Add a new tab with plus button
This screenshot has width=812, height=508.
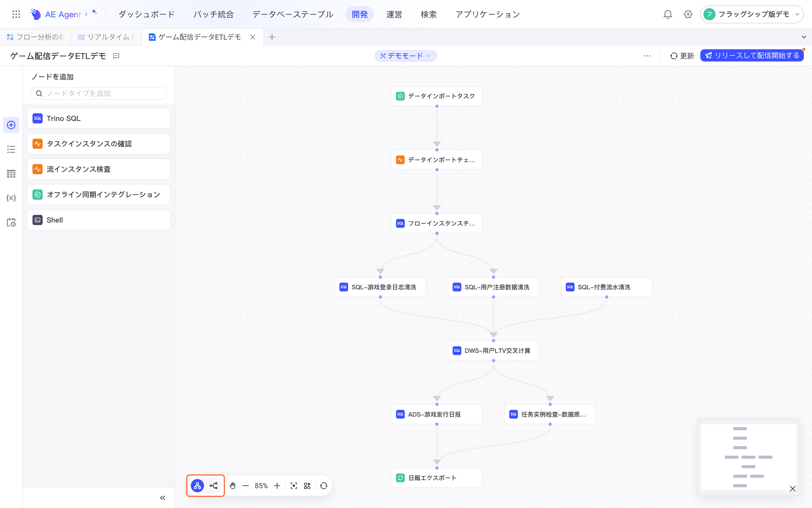click(272, 37)
